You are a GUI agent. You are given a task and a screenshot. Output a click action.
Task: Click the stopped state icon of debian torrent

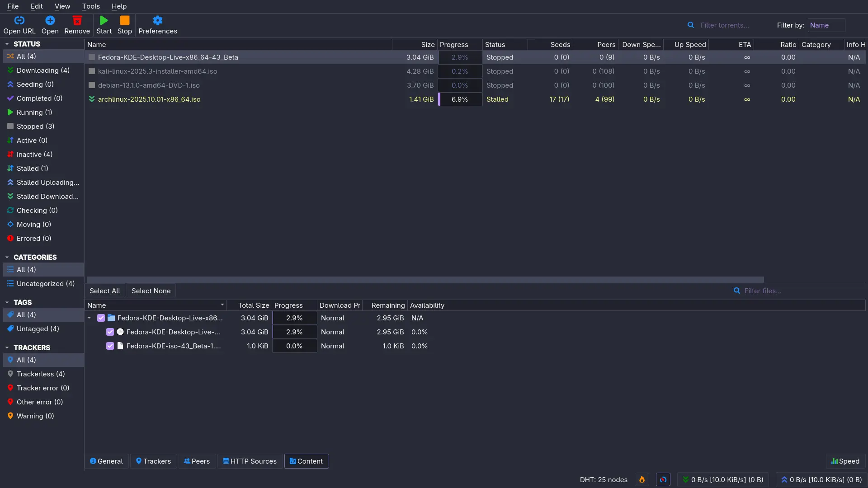(92, 85)
